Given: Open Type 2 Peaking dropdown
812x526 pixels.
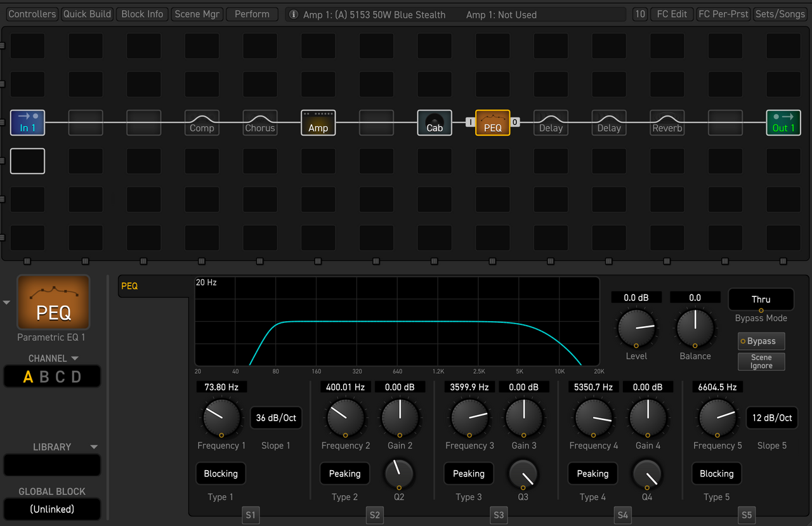Looking at the screenshot, I should click(x=345, y=474).
